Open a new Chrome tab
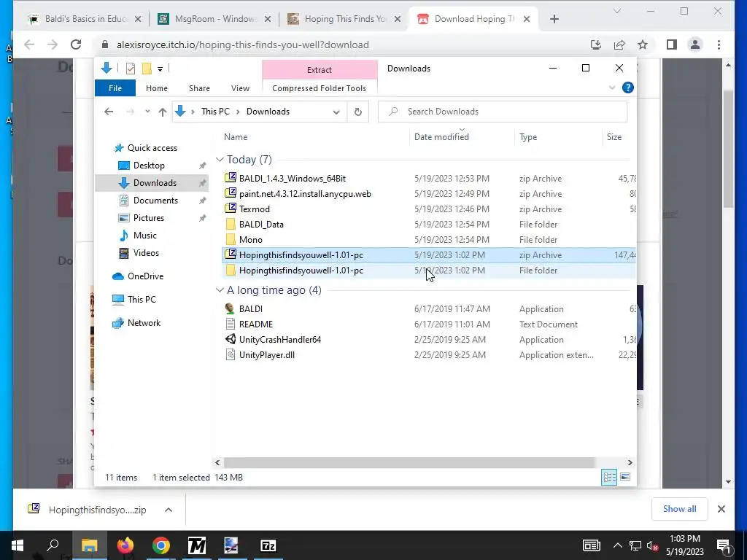This screenshot has width=747, height=560. (x=554, y=19)
